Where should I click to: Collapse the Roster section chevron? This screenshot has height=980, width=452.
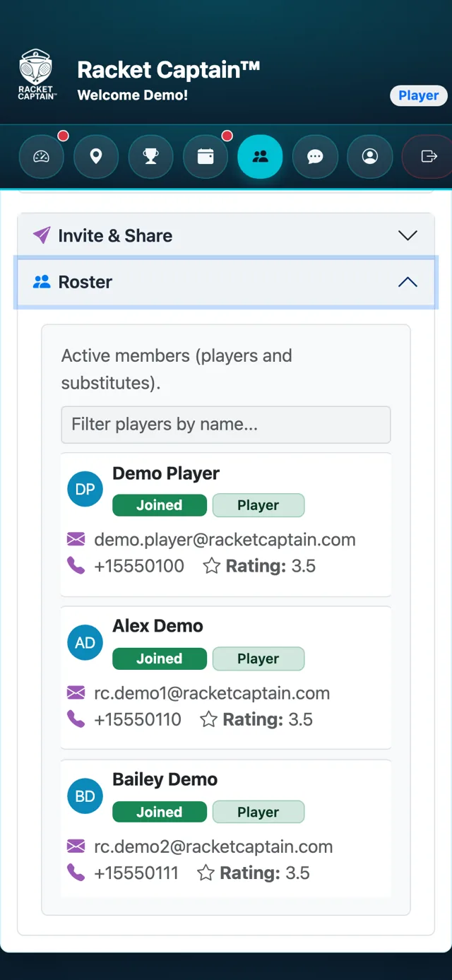(408, 282)
